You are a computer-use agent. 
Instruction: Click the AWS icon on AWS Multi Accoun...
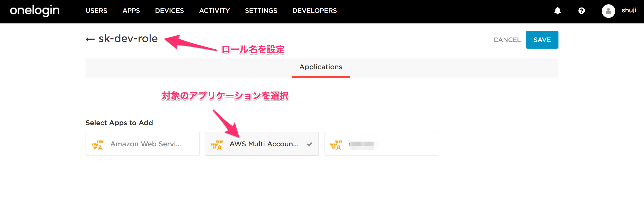point(217,145)
